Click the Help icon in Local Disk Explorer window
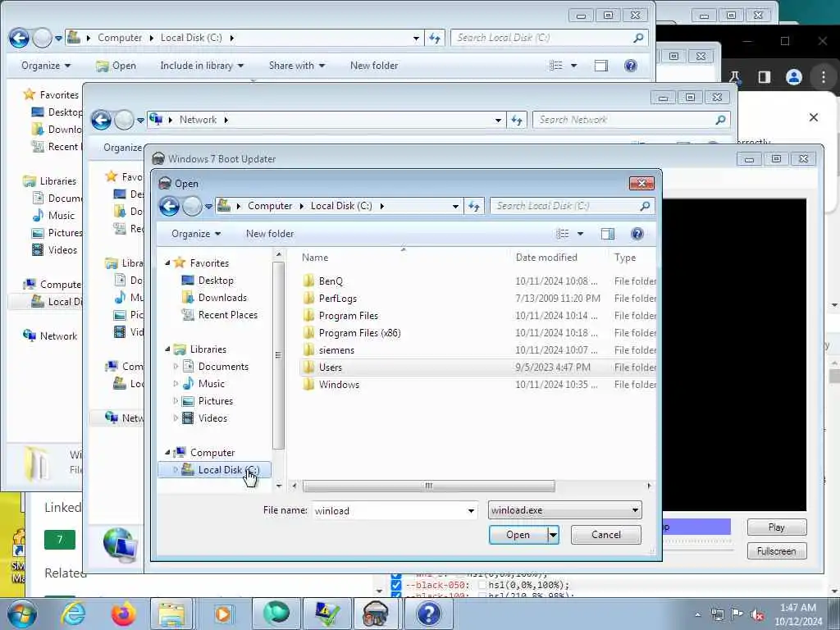The width and height of the screenshot is (840, 630). (631, 66)
